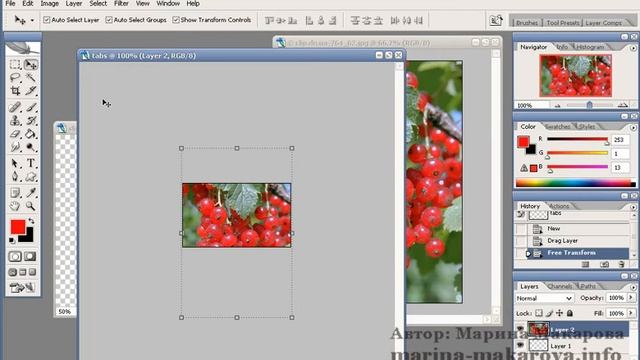Select the Brush tool
640x360 pixels.
(31, 107)
